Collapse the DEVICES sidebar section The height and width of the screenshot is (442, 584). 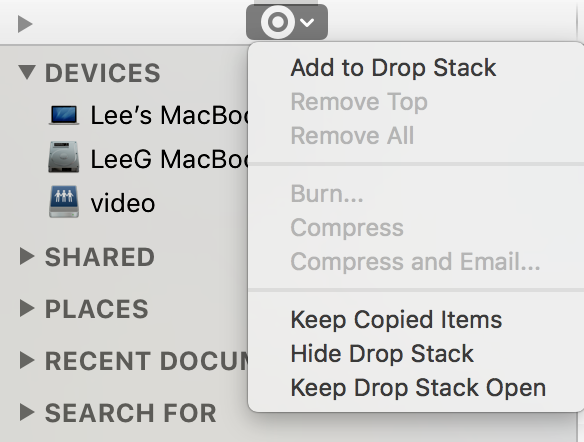coord(27,72)
